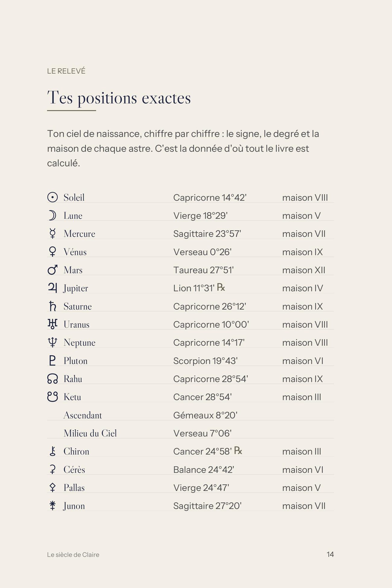Select the Saturn glyph beside Saturne
Image resolution: width=392 pixels, height=588 pixels.
click(52, 306)
